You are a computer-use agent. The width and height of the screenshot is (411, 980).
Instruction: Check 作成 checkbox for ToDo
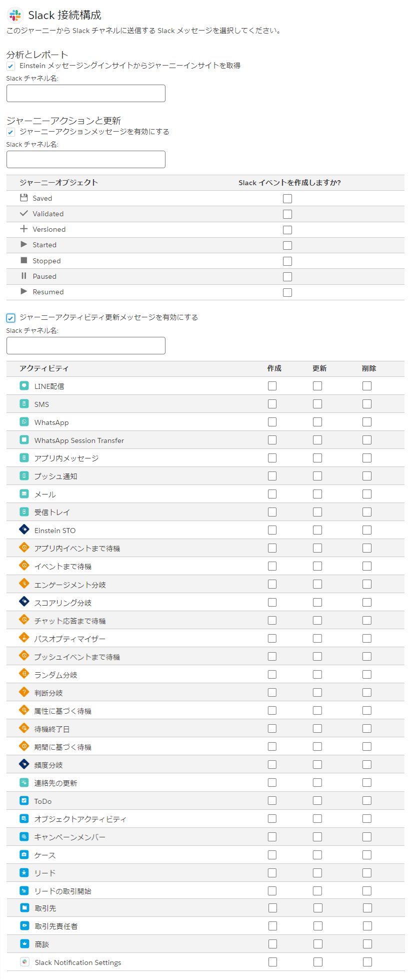tap(272, 801)
